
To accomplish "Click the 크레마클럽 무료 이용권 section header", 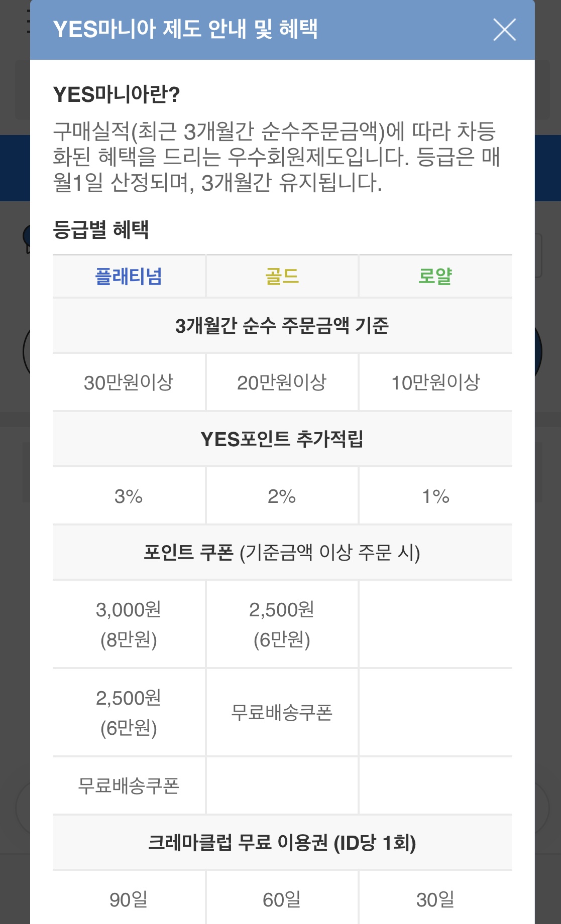I will click(282, 843).
